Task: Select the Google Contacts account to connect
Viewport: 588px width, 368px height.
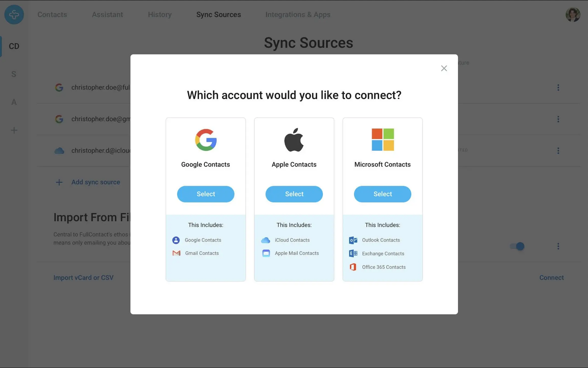Action: (206, 194)
